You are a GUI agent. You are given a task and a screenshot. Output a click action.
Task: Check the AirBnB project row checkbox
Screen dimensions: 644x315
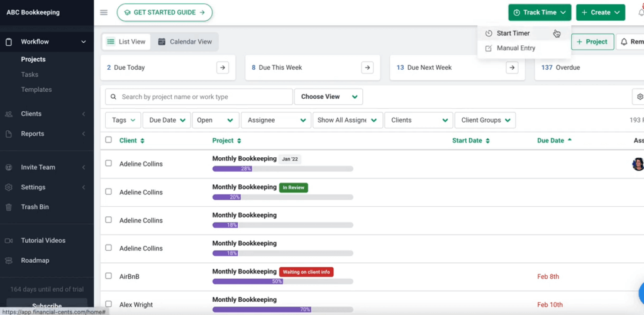coord(109,276)
